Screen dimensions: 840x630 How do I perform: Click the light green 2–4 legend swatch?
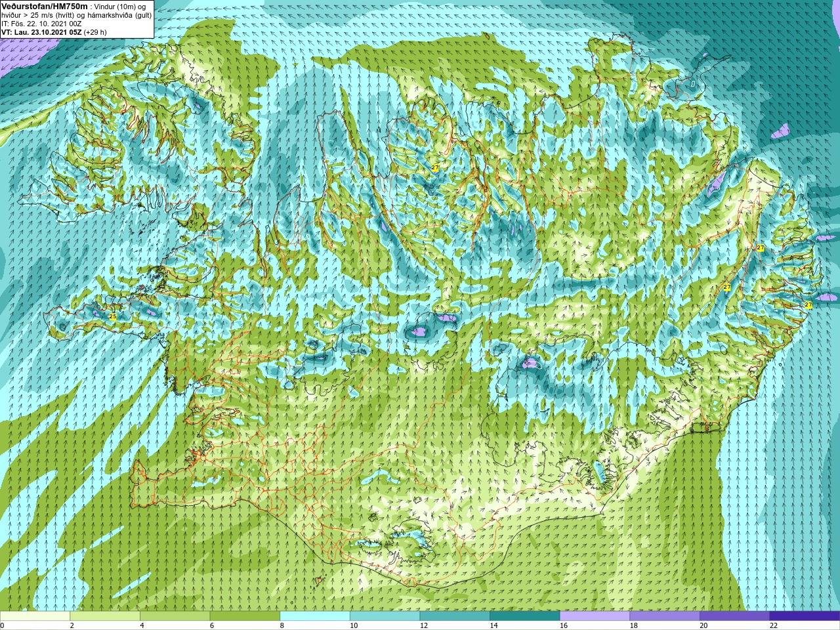click(x=105, y=616)
